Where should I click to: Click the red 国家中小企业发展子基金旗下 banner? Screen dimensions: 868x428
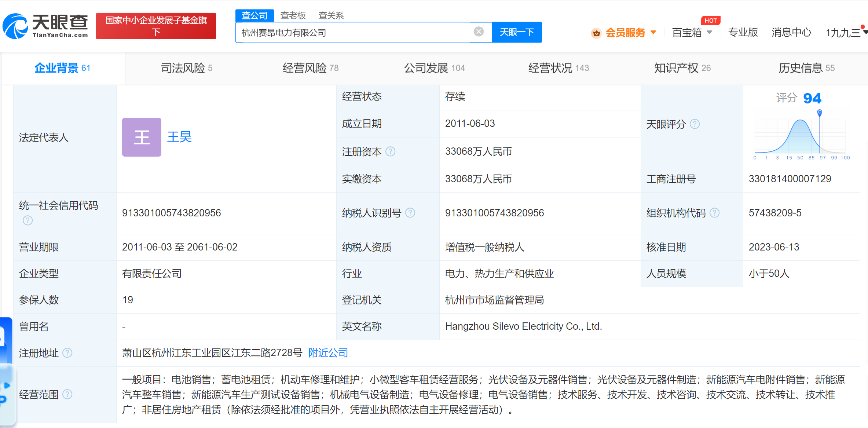[156, 26]
